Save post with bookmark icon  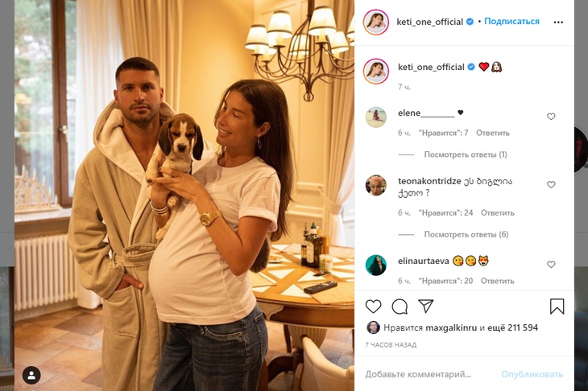point(557,307)
